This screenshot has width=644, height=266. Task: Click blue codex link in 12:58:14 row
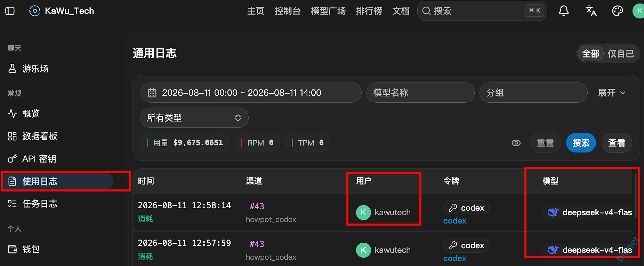[455, 221]
